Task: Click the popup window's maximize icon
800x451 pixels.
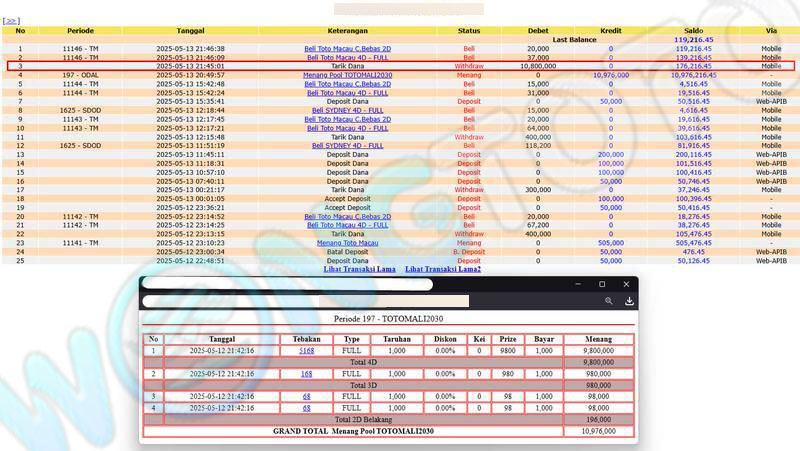Action: 602,284
